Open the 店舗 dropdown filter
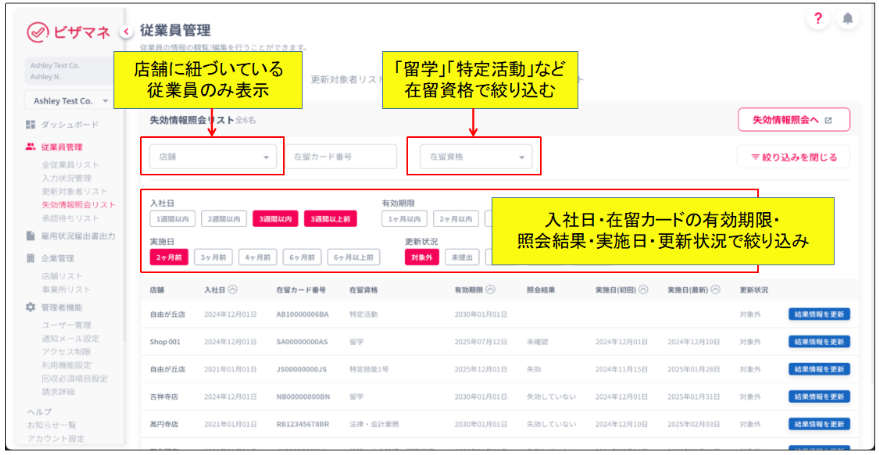The width and height of the screenshot is (879, 455). coord(212,156)
